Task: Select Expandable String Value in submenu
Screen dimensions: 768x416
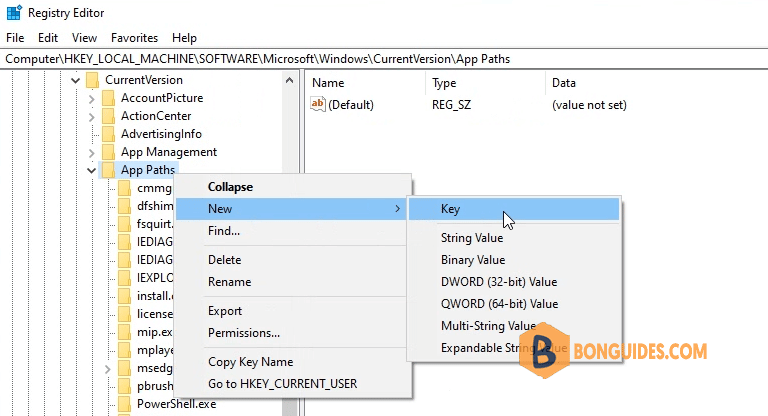Action: (x=514, y=348)
